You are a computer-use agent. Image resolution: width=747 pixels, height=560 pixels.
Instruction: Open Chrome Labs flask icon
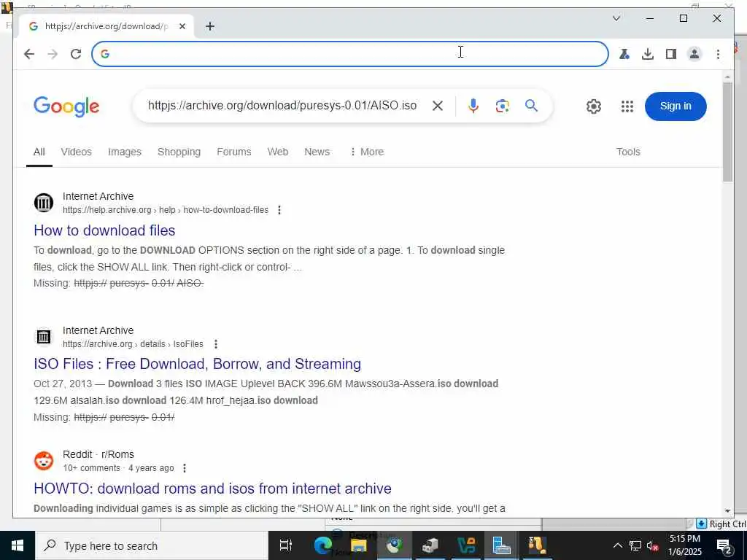coord(624,54)
